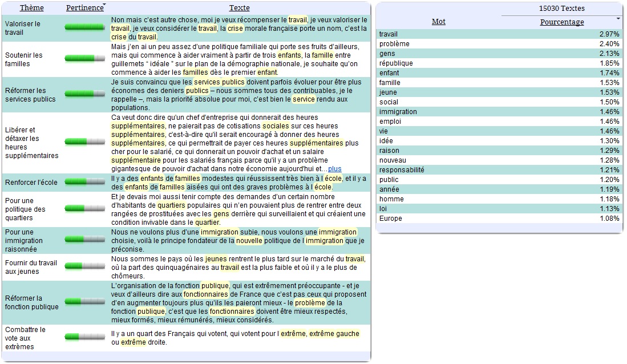
Task: Click the 2.40% value for problème
Action: coord(609,43)
